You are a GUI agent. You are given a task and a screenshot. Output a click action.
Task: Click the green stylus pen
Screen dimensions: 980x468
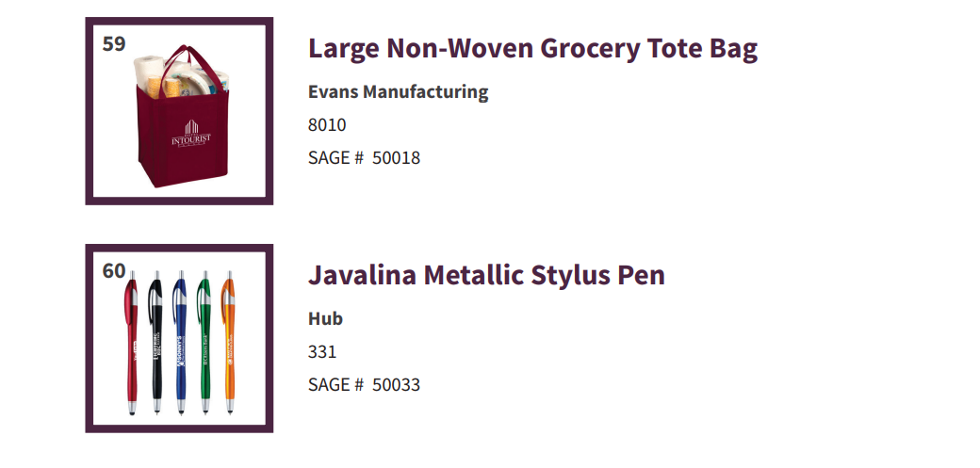(204, 343)
